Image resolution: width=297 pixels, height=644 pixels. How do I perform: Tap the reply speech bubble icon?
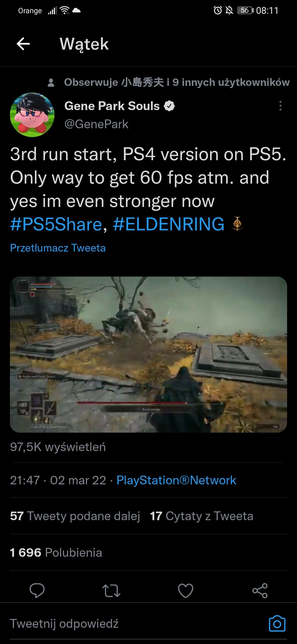click(x=37, y=590)
